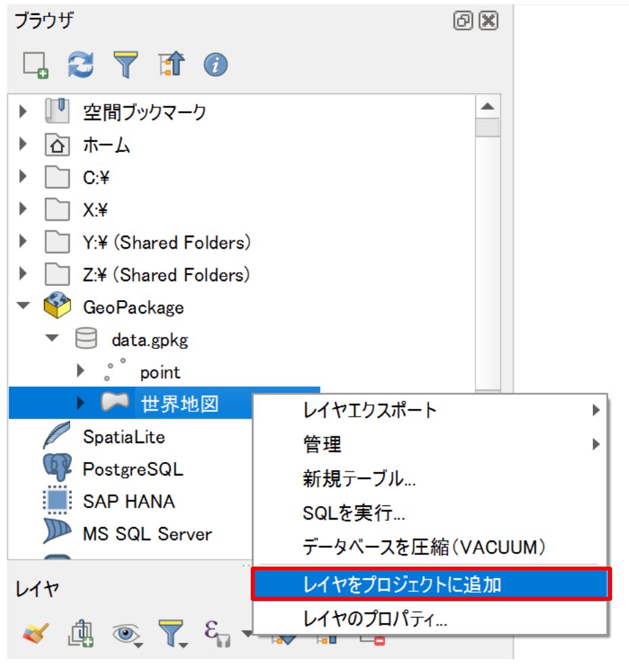629x672 pixels.
Task: Click the X:¥ folder icon
Action: (57, 209)
